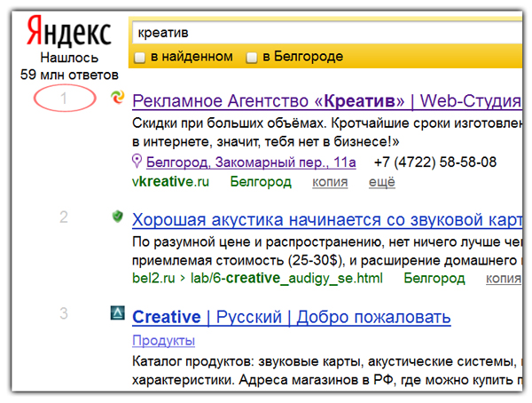The image size is (532, 403).
Task: Click snippet line 'приемлемая стоимость (25-30$)'
Action: tap(237, 261)
